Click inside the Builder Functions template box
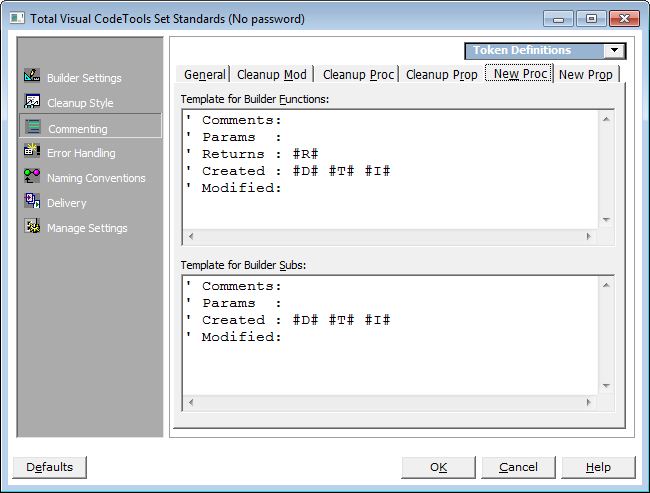 pos(390,168)
